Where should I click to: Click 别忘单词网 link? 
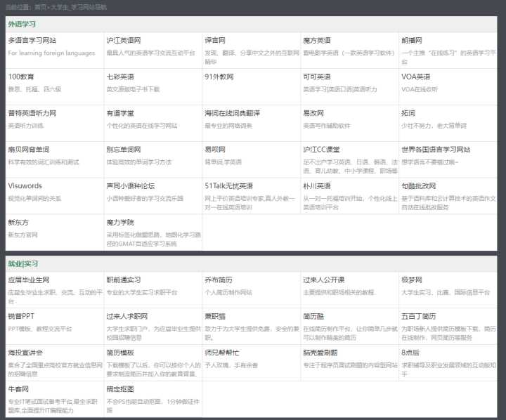pyautogui.click(x=124, y=150)
